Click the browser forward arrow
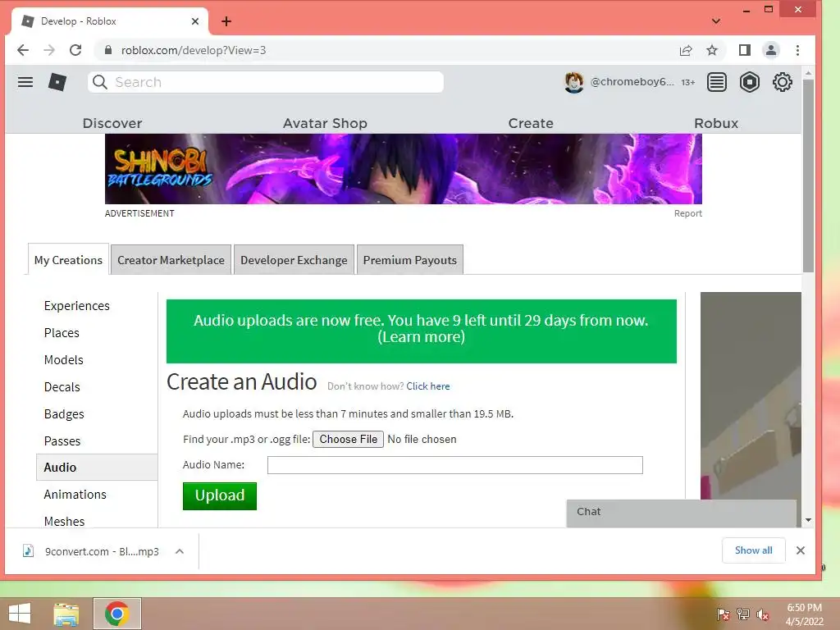 pyautogui.click(x=49, y=50)
